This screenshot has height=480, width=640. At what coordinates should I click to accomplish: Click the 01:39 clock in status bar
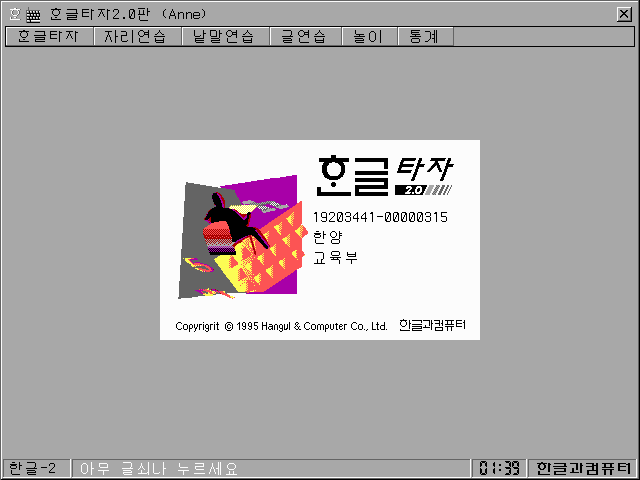tap(499, 468)
